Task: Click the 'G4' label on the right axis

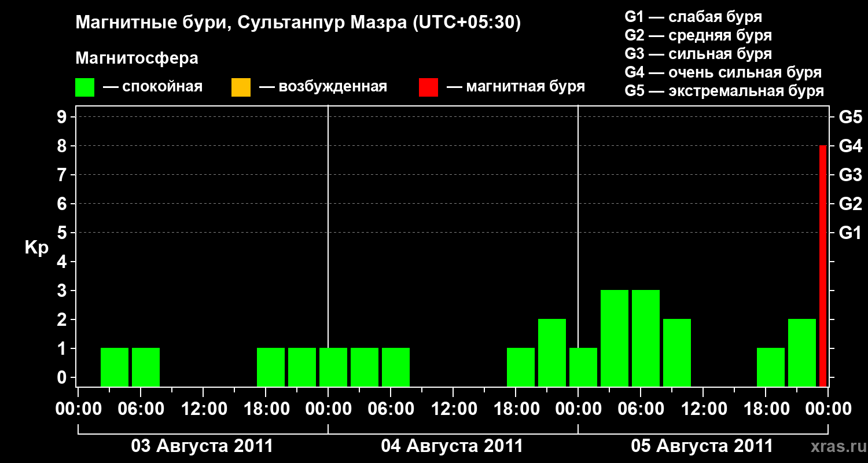Action: 850,146
